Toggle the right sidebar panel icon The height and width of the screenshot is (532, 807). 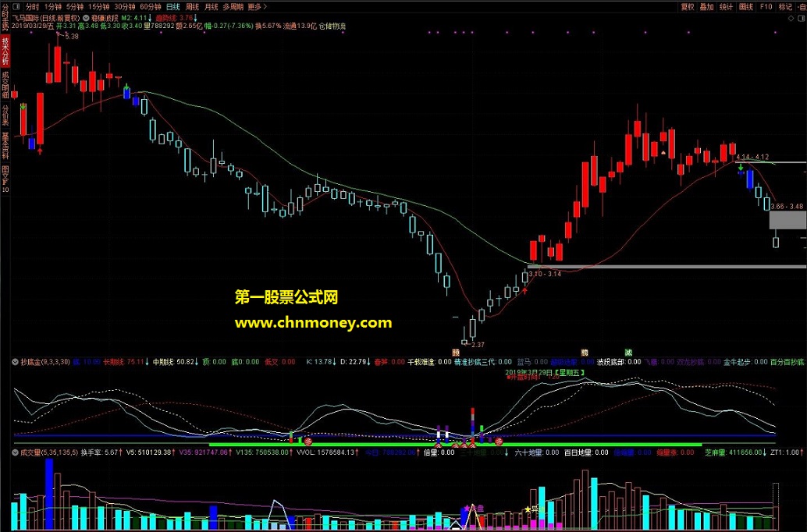801,19
